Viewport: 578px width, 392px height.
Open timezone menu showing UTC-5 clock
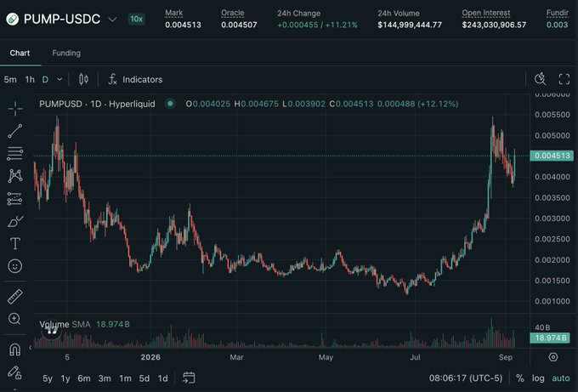coord(466,378)
